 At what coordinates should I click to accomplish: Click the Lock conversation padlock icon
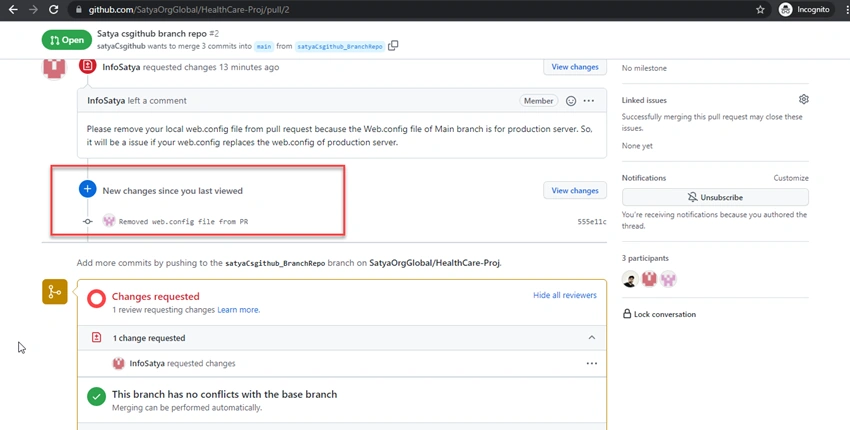point(627,314)
